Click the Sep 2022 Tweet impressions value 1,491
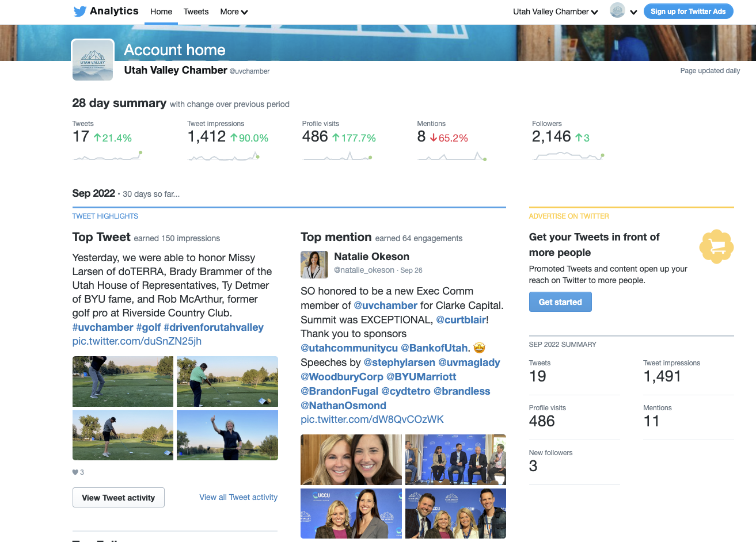Viewport: 756px width, 542px height. 662,376
